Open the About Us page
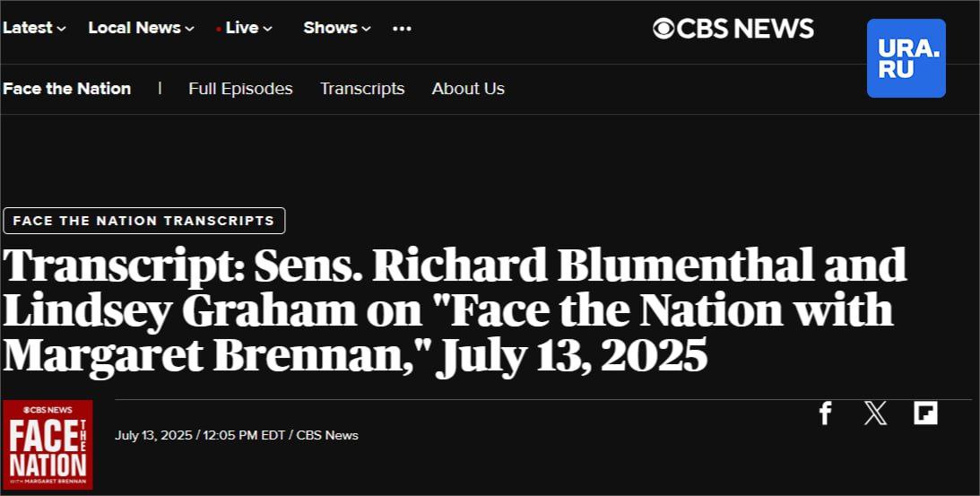The image size is (980, 496). [x=468, y=89]
